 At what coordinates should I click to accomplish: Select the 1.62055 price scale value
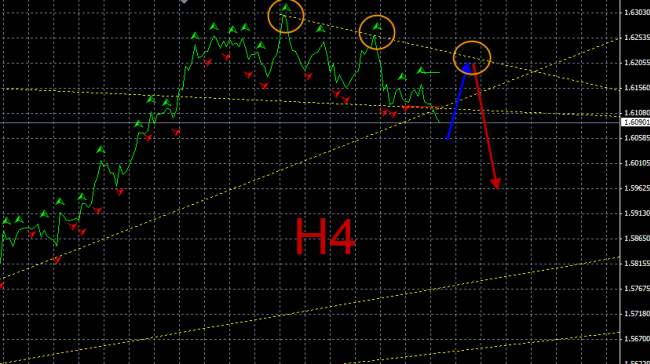637,63
